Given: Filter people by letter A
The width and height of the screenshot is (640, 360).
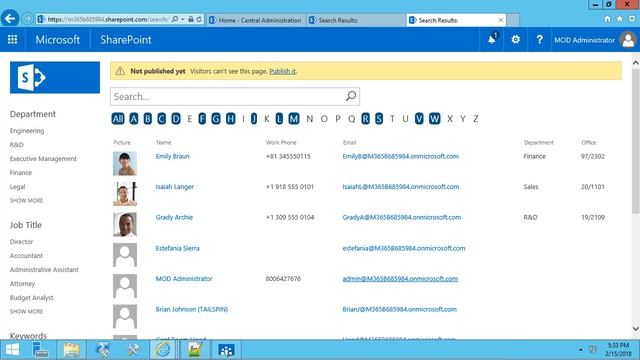Looking at the screenshot, I should 133,118.
